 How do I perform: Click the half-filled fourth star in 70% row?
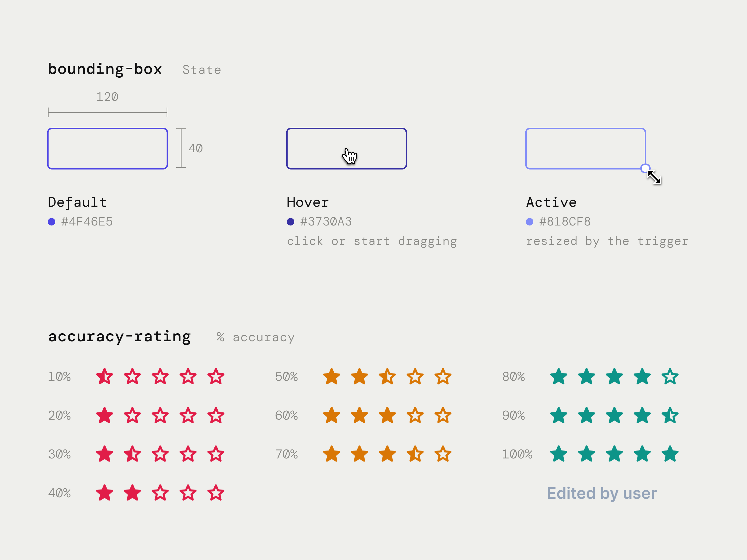tap(415, 454)
